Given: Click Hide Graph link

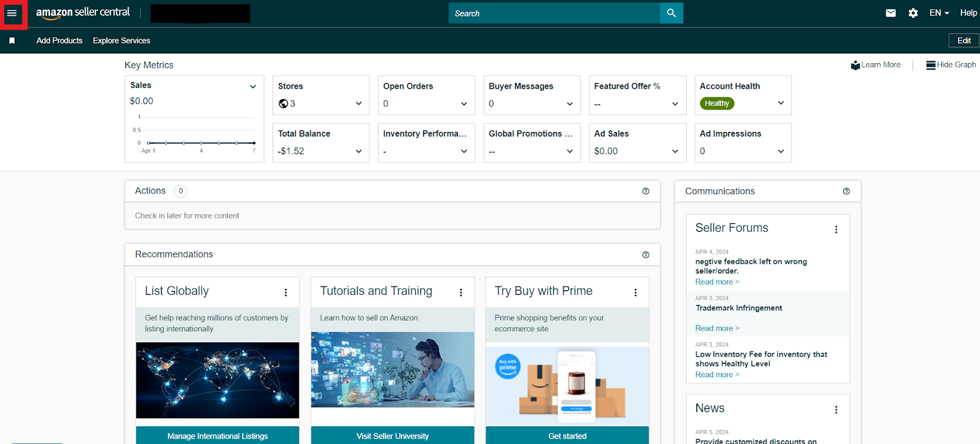Looking at the screenshot, I should pos(956,65).
